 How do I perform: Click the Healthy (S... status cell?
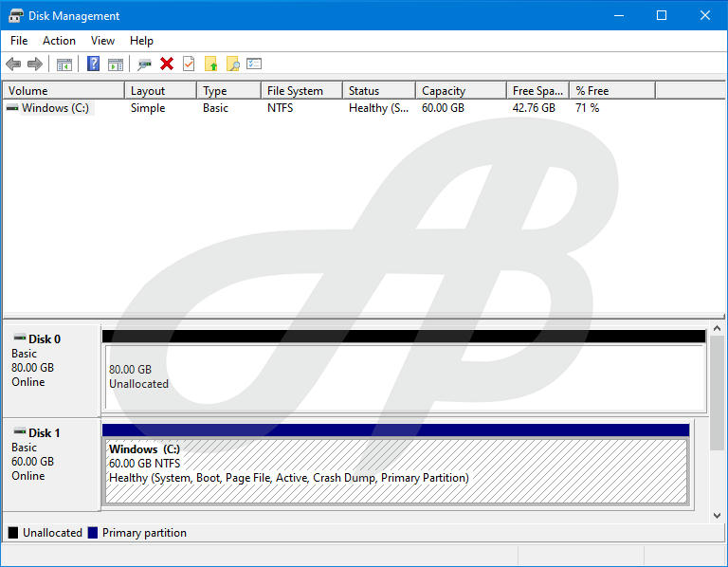(378, 108)
